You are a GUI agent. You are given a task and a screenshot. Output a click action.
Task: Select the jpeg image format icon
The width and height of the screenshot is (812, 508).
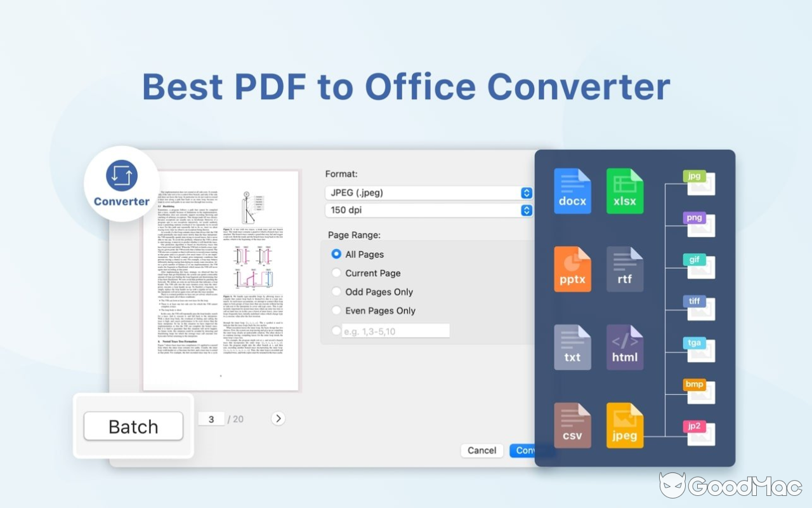point(625,425)
